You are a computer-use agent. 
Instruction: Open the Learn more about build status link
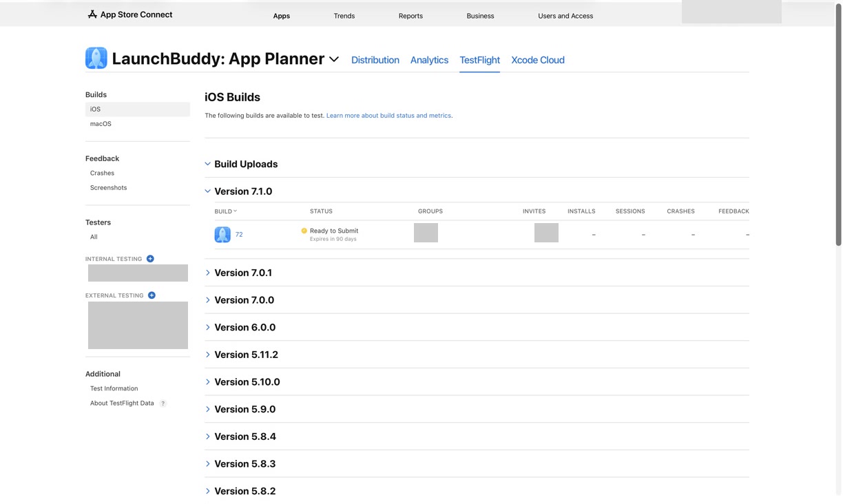(x=389, y=116)
